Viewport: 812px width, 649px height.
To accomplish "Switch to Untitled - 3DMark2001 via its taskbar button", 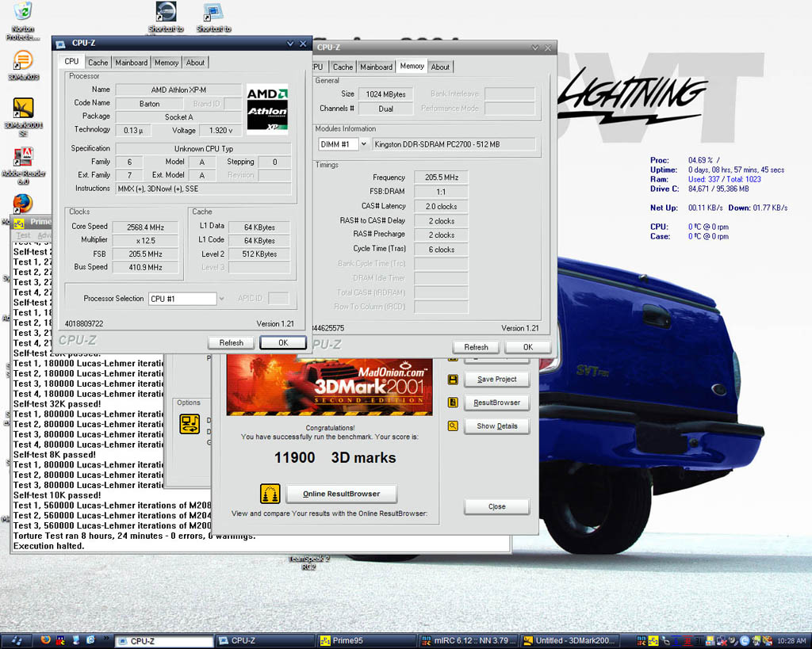I will 569,641.
